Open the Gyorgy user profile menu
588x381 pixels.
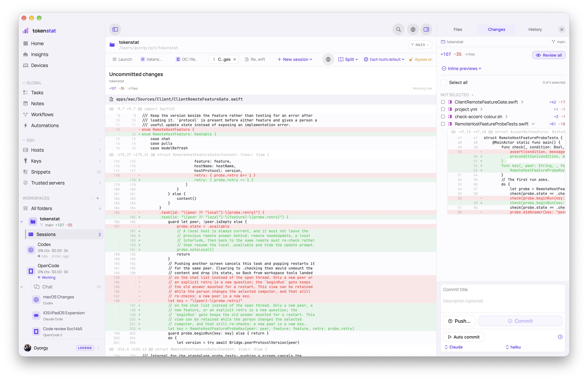pos(62,348)
